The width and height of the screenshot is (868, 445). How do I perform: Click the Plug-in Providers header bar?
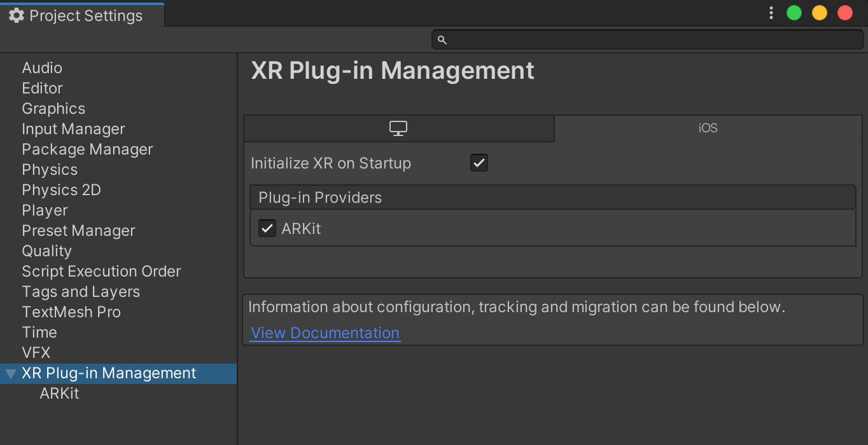click(552, 197)
